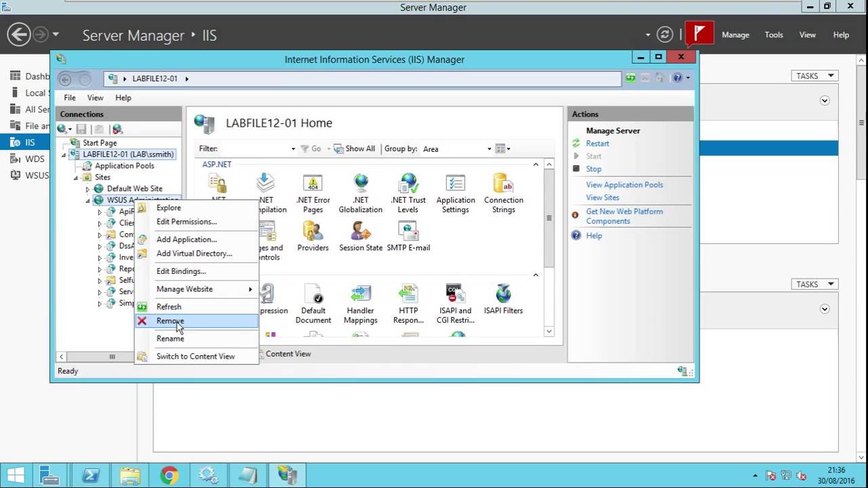868x488 pixels.
Task: Open Server Manager taskbar icon
Action: point(50,475)
